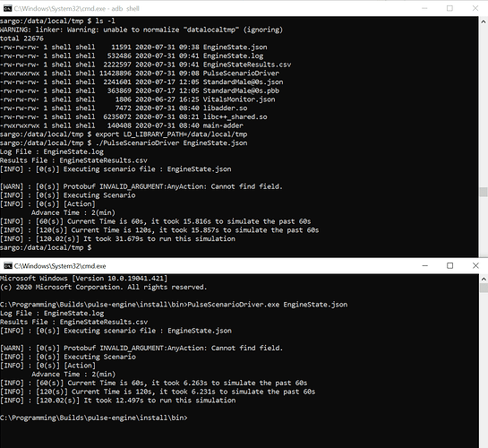
Task: Click the adb shell window title text
Action: point(77,9)
